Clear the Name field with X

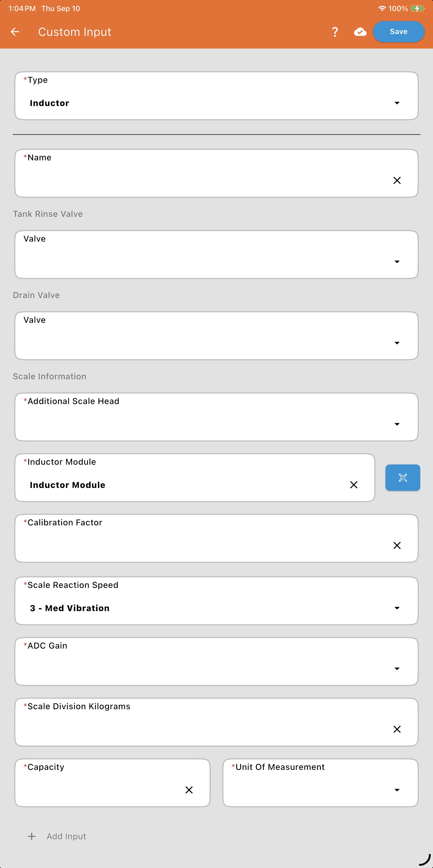(x=397, y=181)
